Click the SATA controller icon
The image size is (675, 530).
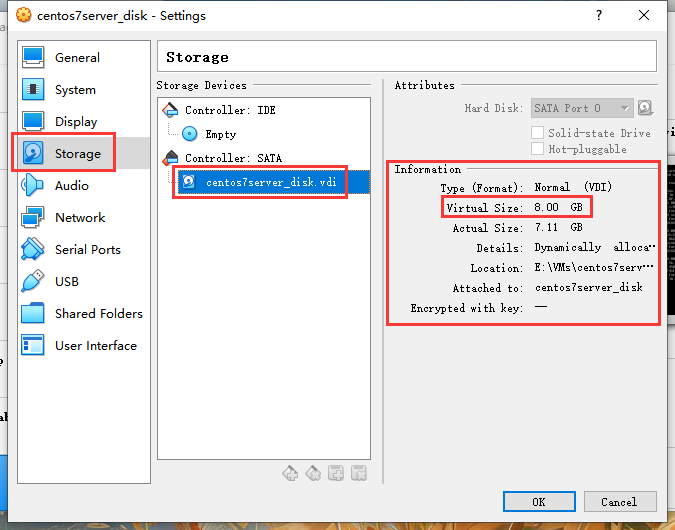point(170,158)
